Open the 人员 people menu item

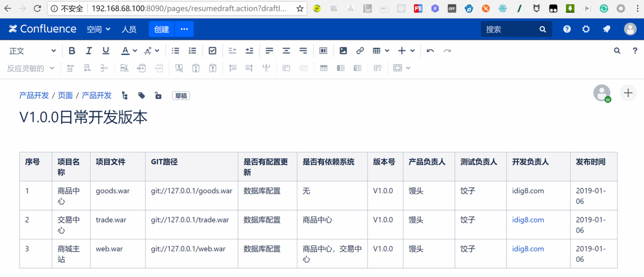[x=129, y=30]
